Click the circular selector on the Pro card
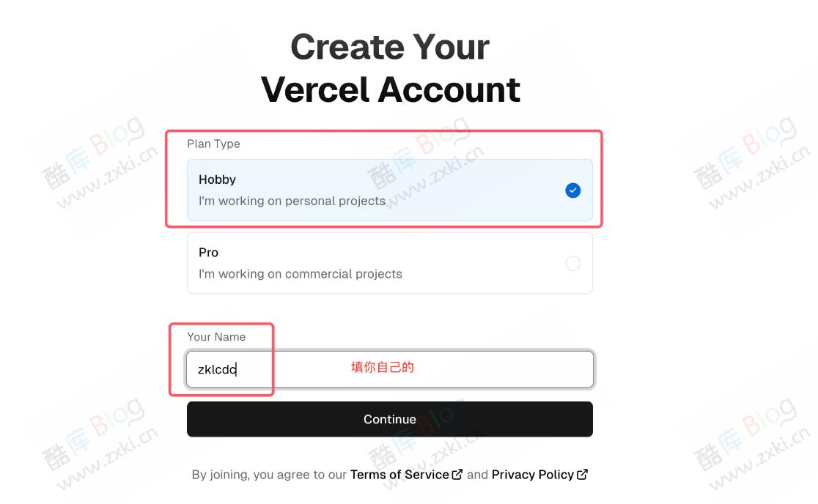Screen dimensions: 818x504 [x=573, y=263]
